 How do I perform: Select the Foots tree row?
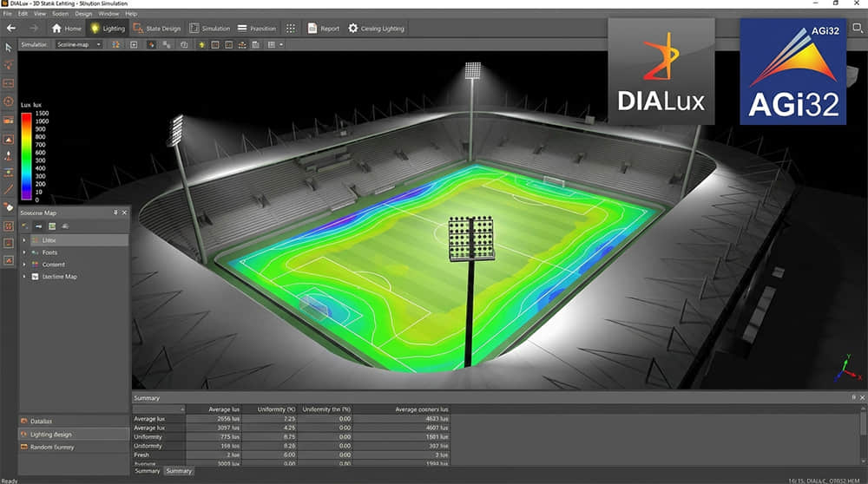pyautogui.click(x=74, y=252)
